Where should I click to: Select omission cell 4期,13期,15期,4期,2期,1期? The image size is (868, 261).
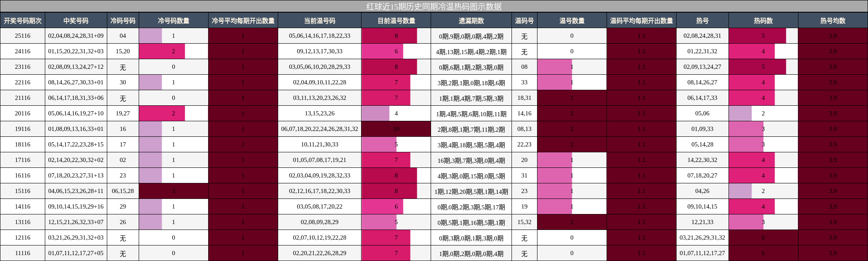(x=471, y=51)
